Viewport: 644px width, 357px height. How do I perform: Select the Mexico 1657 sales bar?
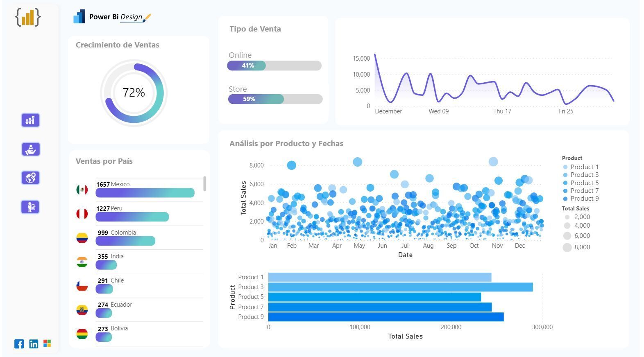[x=145, y=193]
